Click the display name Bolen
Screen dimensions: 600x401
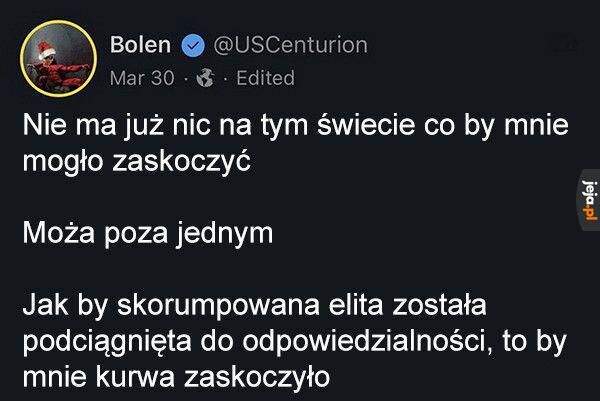[x=140, y=45]
